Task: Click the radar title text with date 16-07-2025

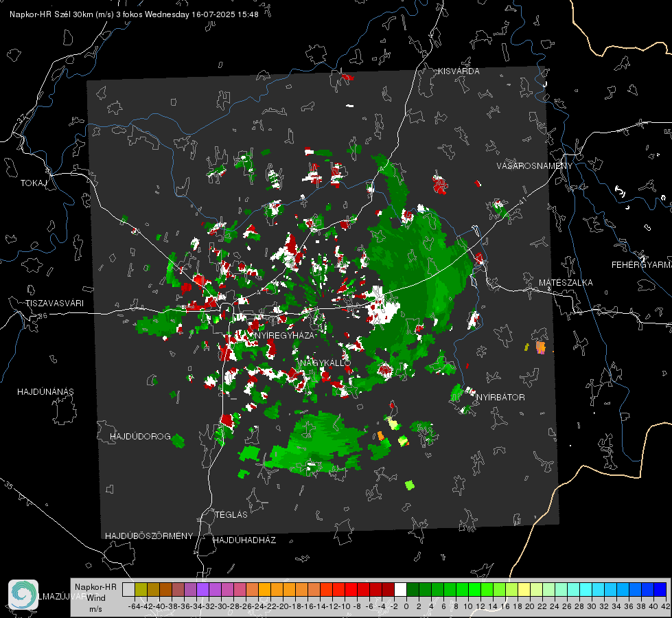Action: click(134, 14)
